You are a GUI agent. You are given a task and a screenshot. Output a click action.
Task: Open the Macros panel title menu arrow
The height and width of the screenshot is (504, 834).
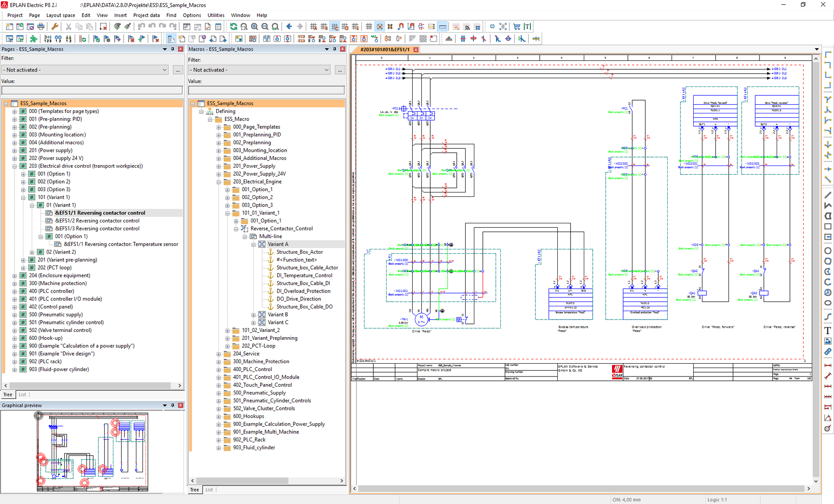coord(327,49)
